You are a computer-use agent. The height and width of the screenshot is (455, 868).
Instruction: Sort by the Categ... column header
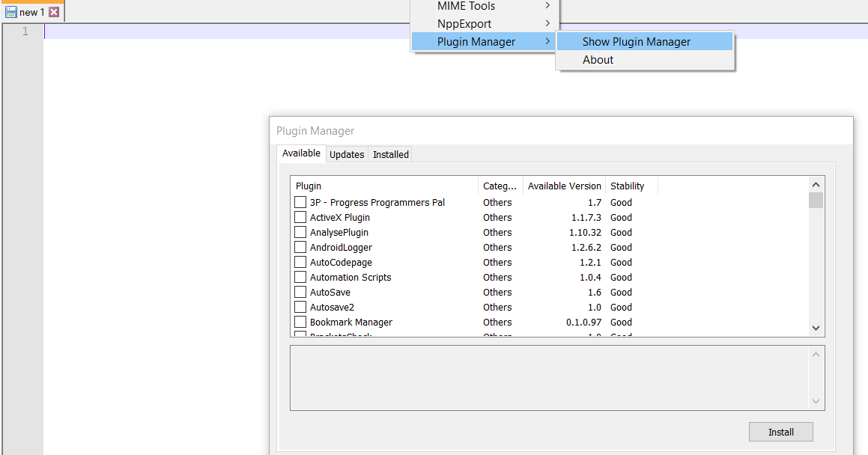tap(500, 186)
